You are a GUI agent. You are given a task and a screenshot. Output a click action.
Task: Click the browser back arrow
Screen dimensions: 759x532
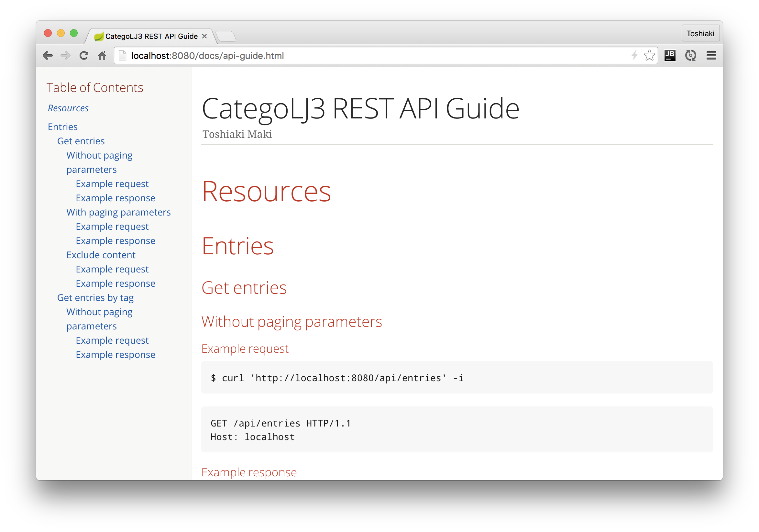click(48, 56)
